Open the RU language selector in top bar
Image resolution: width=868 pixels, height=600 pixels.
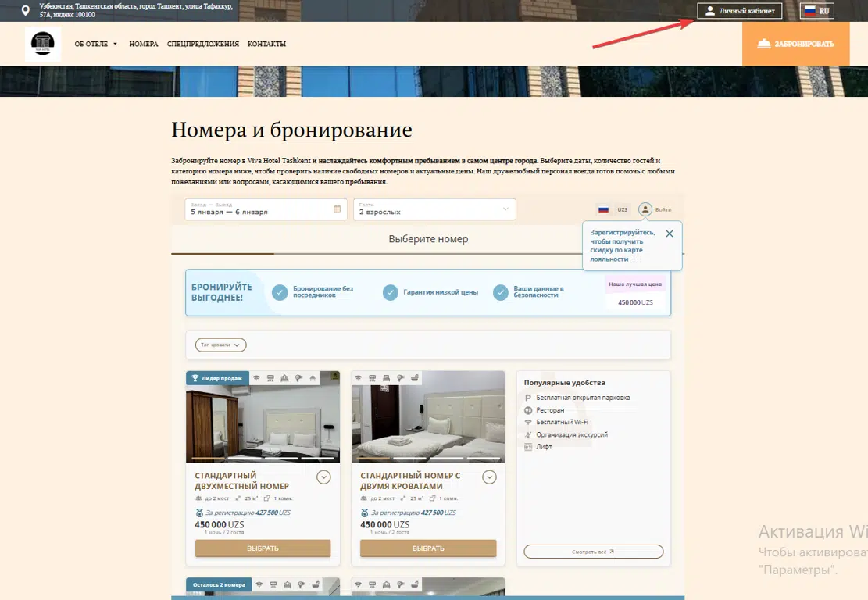coord(817,11)
